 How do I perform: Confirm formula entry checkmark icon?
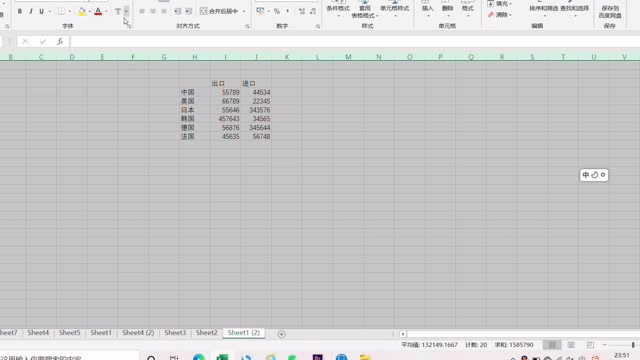click(42, 42)
